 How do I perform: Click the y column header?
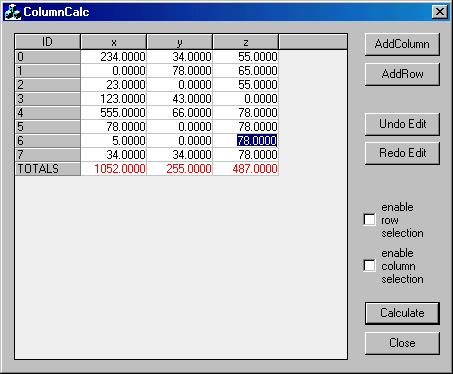179,42
